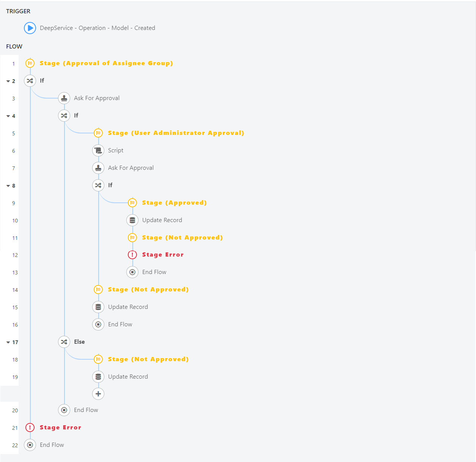This screenshot has width=476, height=462.
Task: Open Stage (Approval of Assignee Group)
Action: [106, 63]
